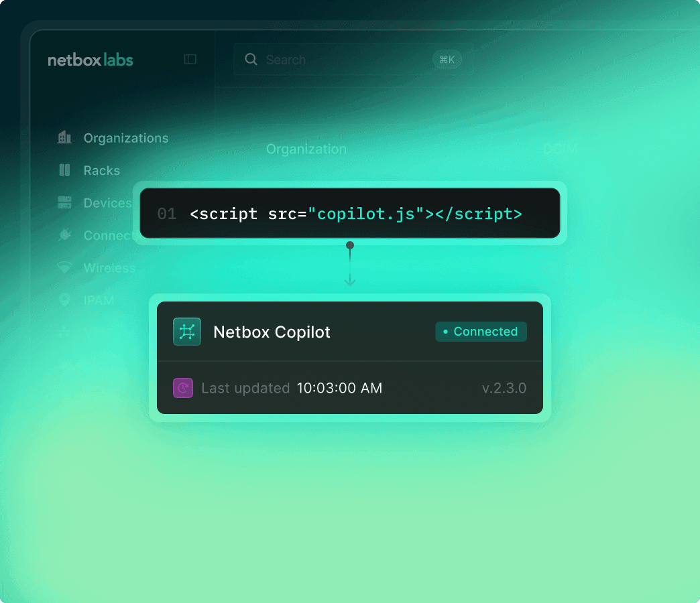
Task: Click the Wireless wifi icon
Action: (x=64, y=268)
